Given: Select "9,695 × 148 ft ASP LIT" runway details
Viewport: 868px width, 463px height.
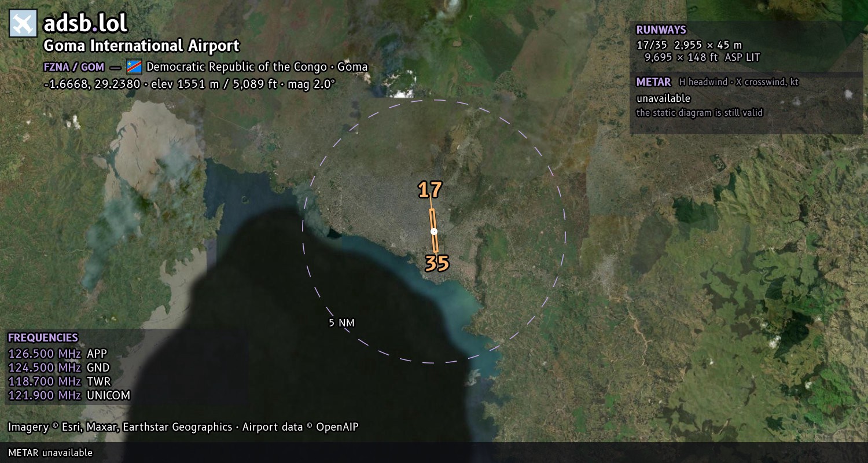Looking at the screenshot, I should coord(702,57).
